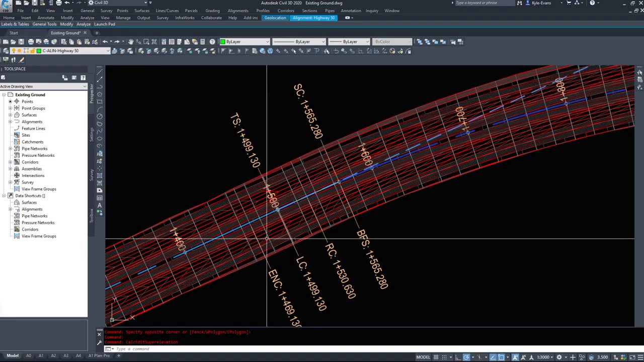
Task: Expand the Surfaces node under Existing Ground
Action: pyautogui.click(x=10, y=115)
